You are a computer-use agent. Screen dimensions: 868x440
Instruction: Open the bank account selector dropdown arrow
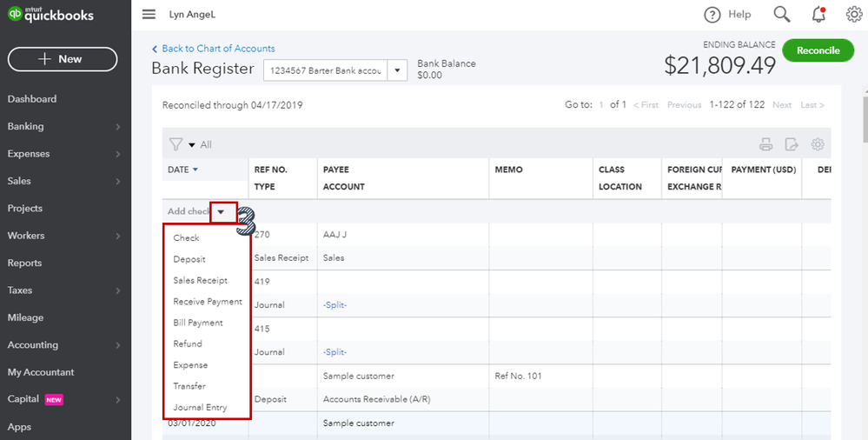(397, 70)
